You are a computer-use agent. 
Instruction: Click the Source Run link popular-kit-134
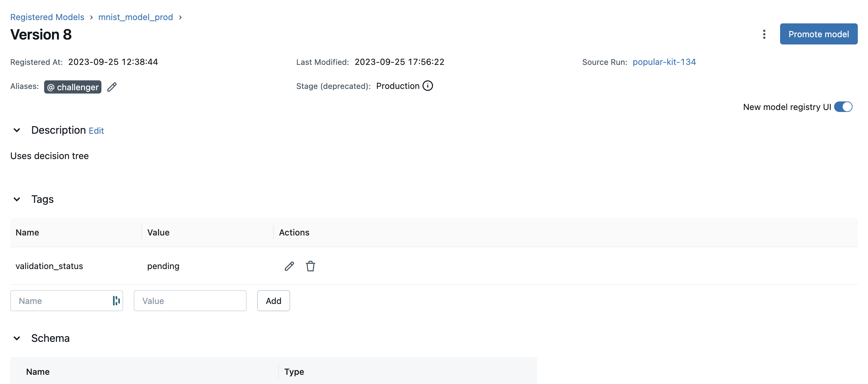664,61
